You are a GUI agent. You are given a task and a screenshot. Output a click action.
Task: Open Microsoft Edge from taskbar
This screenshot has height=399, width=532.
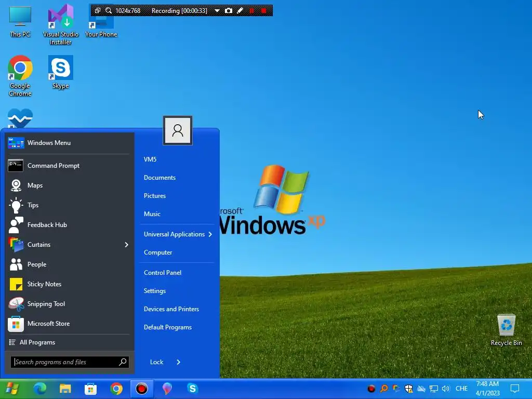[x=39, y=389]
